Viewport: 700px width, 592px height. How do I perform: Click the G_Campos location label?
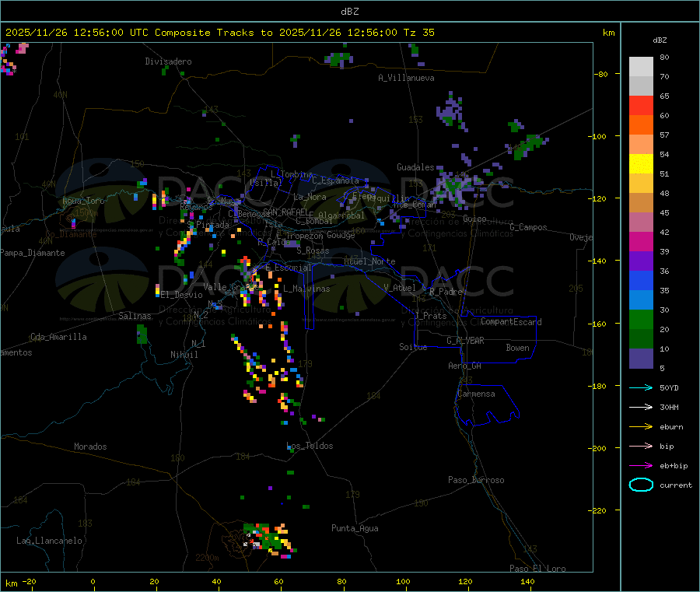point(528,227)
